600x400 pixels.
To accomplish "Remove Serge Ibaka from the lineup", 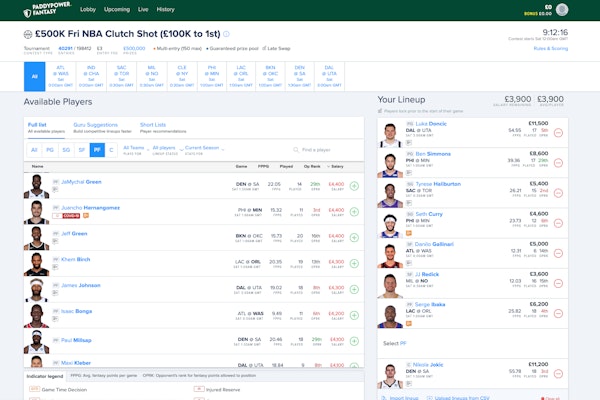I will pyautogui.click(x=558, y=313).
